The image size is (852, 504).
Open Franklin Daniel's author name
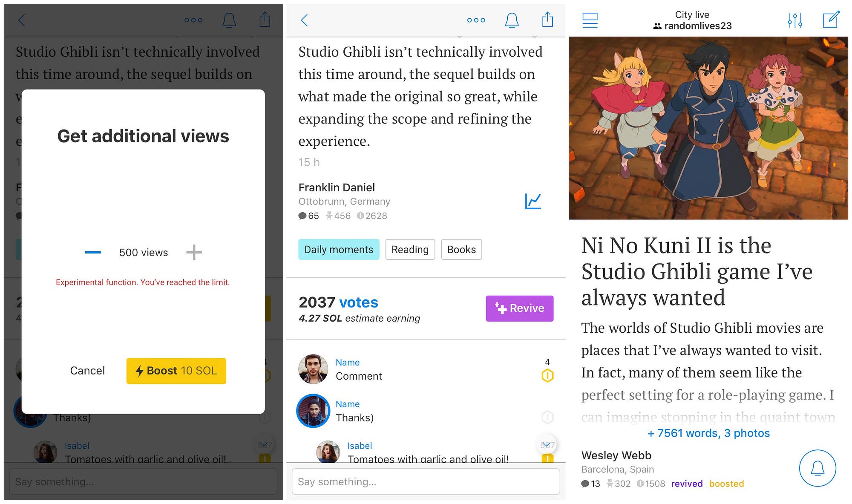tap(337, 187)
